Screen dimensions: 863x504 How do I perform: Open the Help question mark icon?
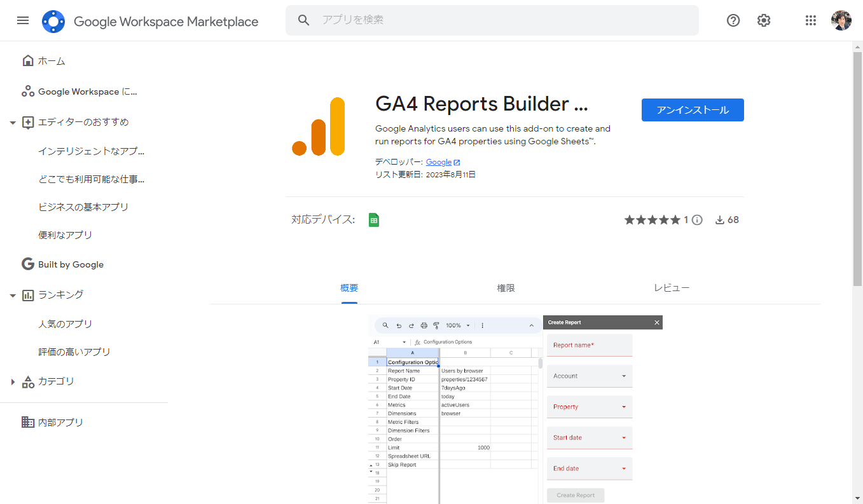[x=733, y=20]
